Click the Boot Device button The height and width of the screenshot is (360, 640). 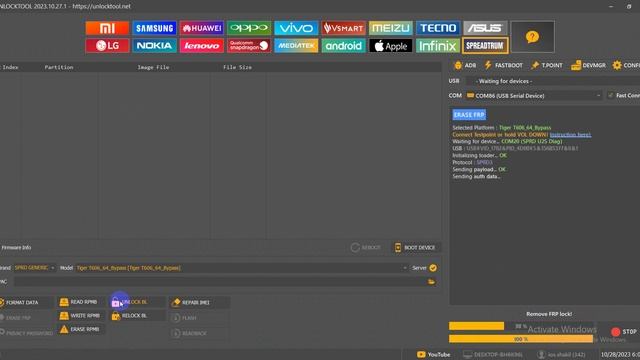415,248
